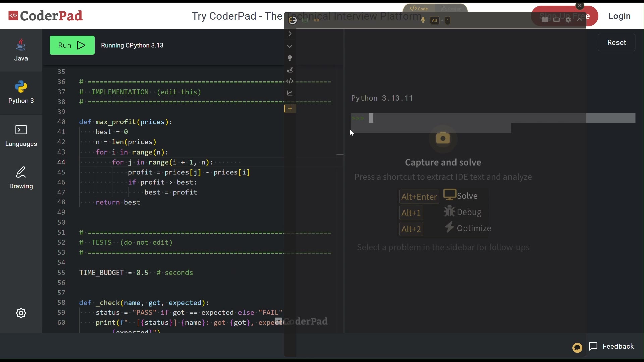Switch to the Code tab in the overlay
This screenshot has width=644, height=362.
click(419, 8)
